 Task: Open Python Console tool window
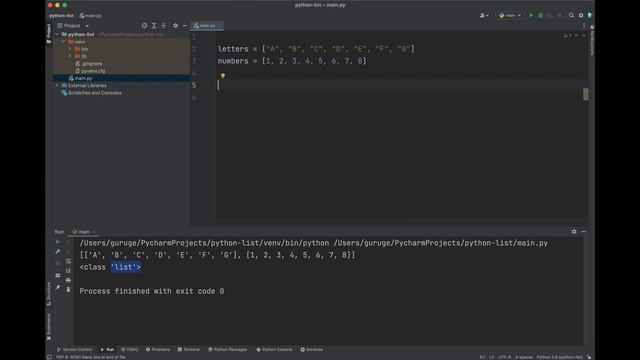click(x=274, y=350)
